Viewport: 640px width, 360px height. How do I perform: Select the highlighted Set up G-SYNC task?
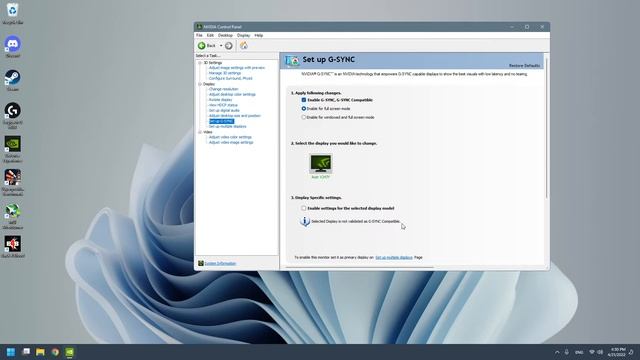pos(222,121)
